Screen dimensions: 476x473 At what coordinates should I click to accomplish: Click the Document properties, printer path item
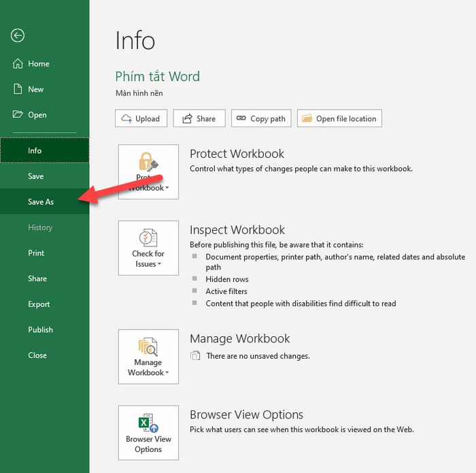[x=335, y=262]
